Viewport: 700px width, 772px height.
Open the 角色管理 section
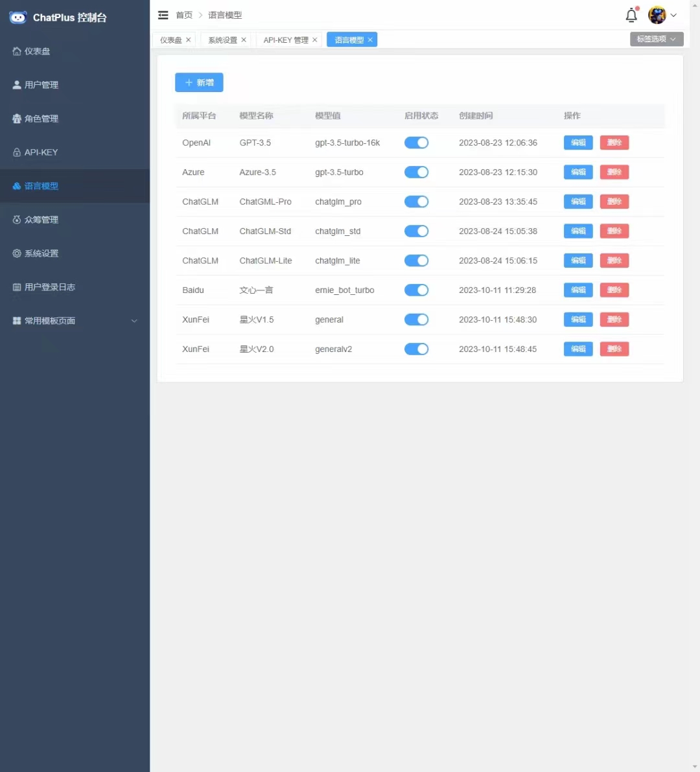point(41,119)
